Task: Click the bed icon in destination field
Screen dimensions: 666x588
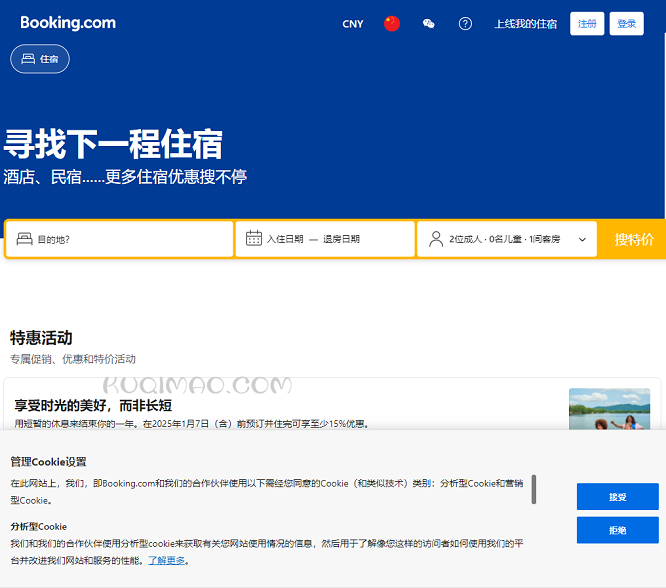Action: click(25, 239)
